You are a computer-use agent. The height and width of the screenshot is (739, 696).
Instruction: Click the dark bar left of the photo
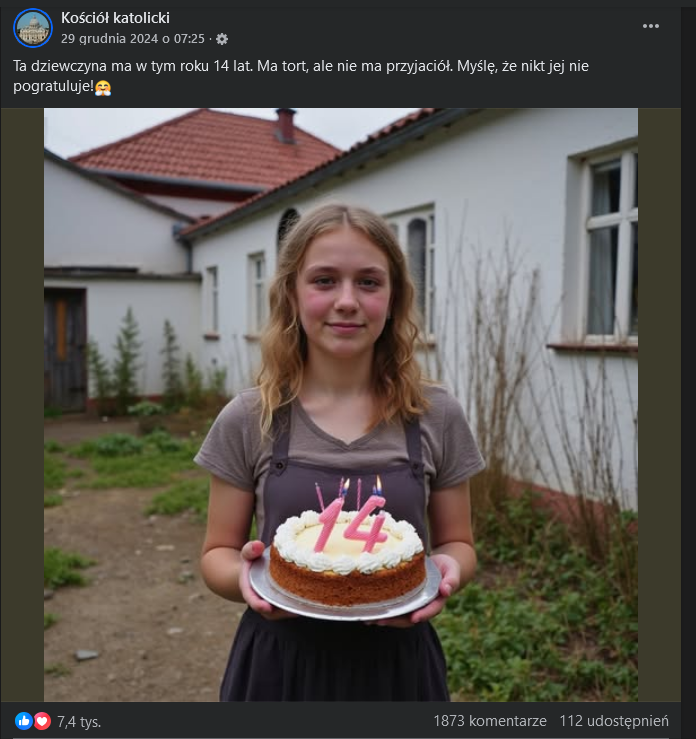(x=22, y=400)
